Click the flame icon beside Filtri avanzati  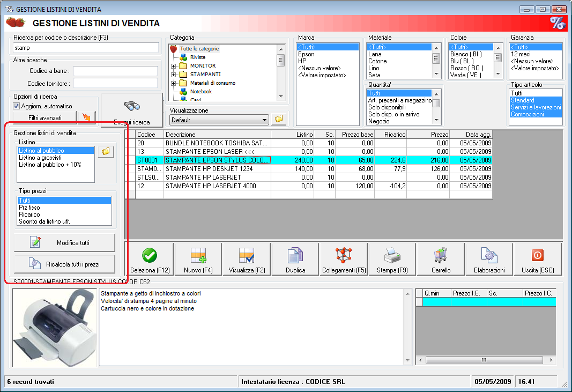click(86, 117)
